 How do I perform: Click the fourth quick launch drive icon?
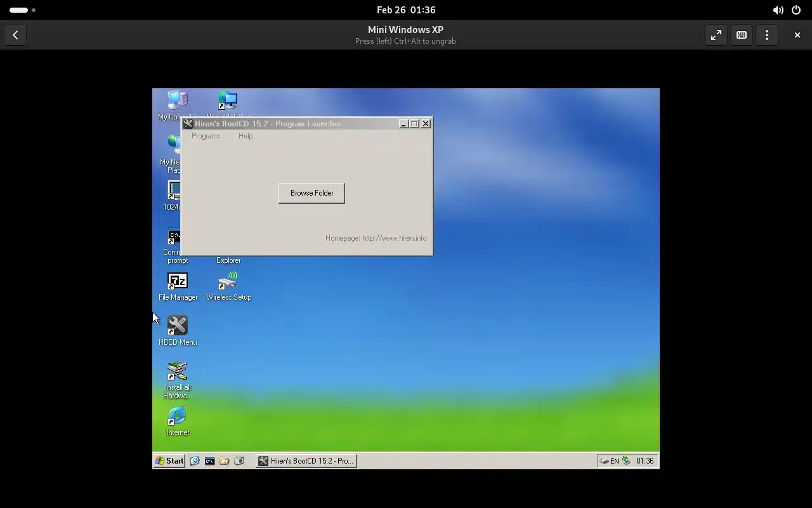pos(239,461)
